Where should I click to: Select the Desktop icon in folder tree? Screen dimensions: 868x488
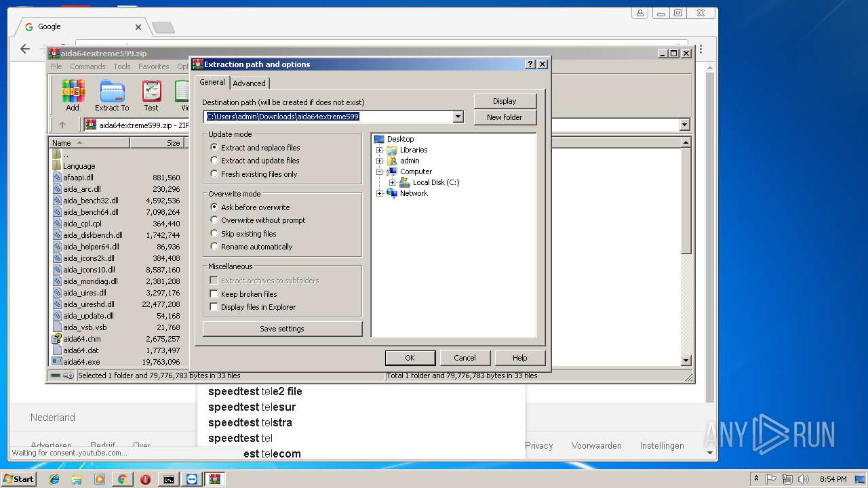click(x=379, y=139)
